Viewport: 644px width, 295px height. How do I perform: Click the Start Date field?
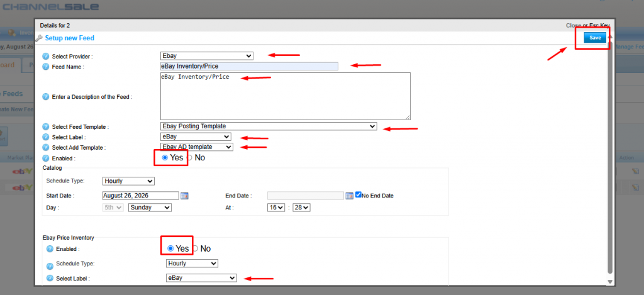[140, 196]
